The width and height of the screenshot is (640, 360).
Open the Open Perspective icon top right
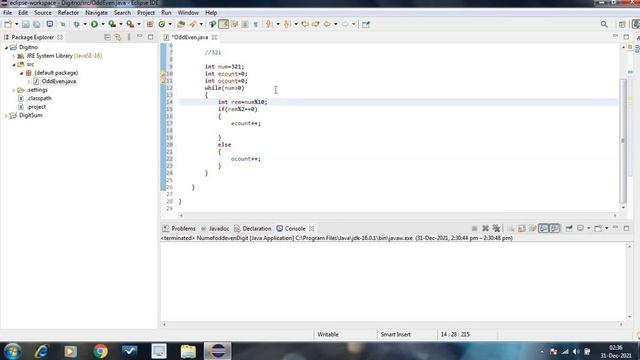click(622, 24)
